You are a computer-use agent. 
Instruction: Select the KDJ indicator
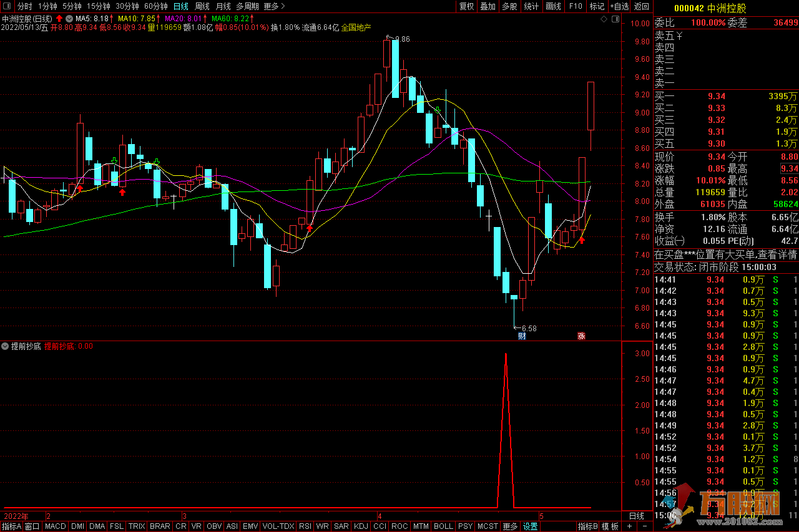[x=361, y=526]
